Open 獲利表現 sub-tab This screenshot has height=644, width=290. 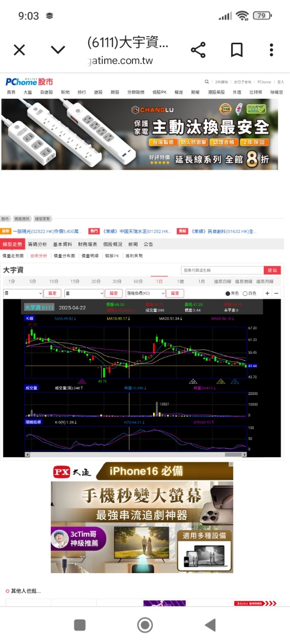click(134, 256)
